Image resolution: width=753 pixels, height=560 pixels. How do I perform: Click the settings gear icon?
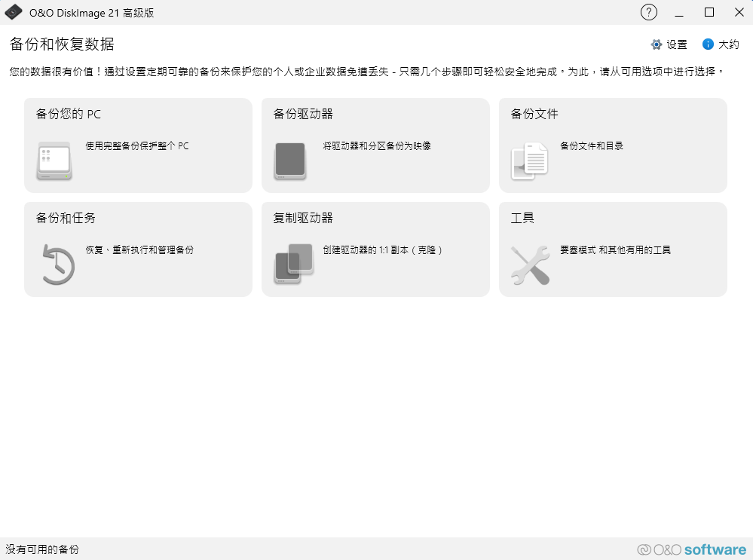click(657, 44)
